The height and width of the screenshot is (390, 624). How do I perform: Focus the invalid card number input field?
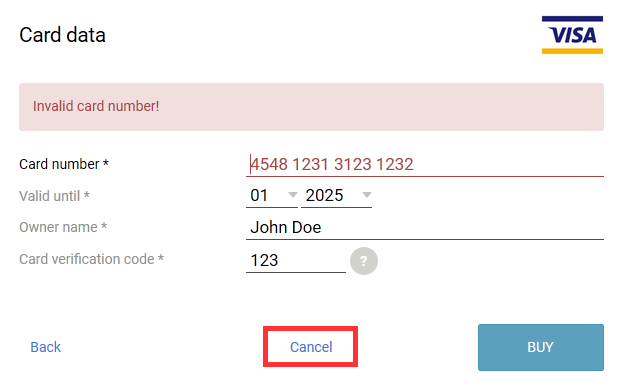pyautogui.click(x=425, y=164)
